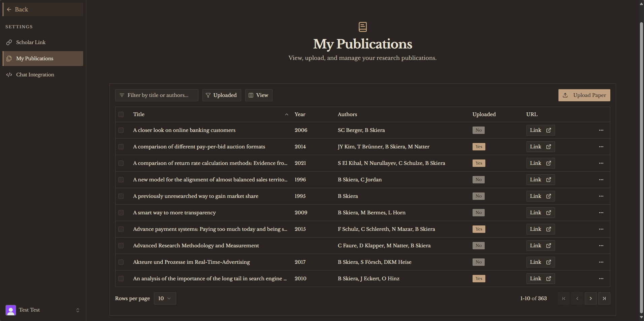This screenshot has height=321, width=644.
Task: Check the Akteure und Prozesse row checkbox
Action: pos(121,262)
